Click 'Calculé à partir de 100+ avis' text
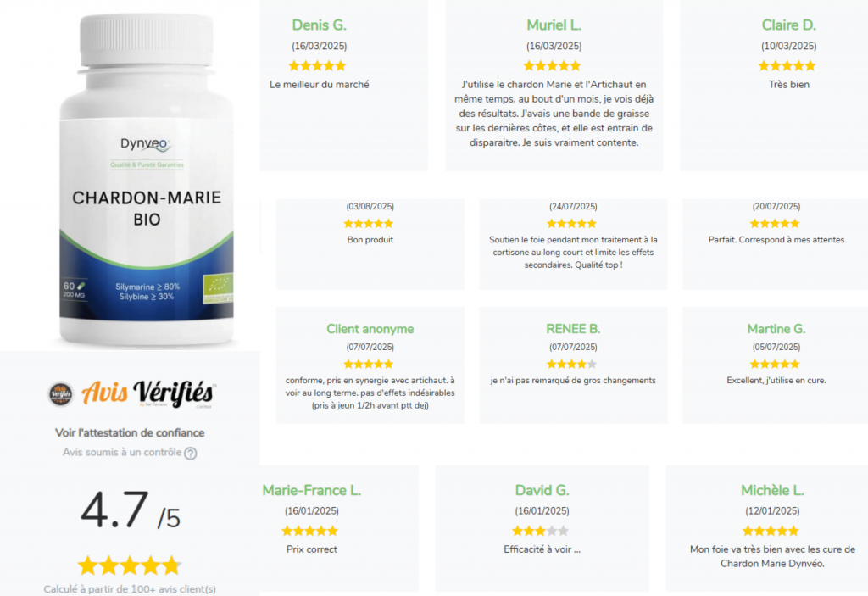 (x=130, y=589)
